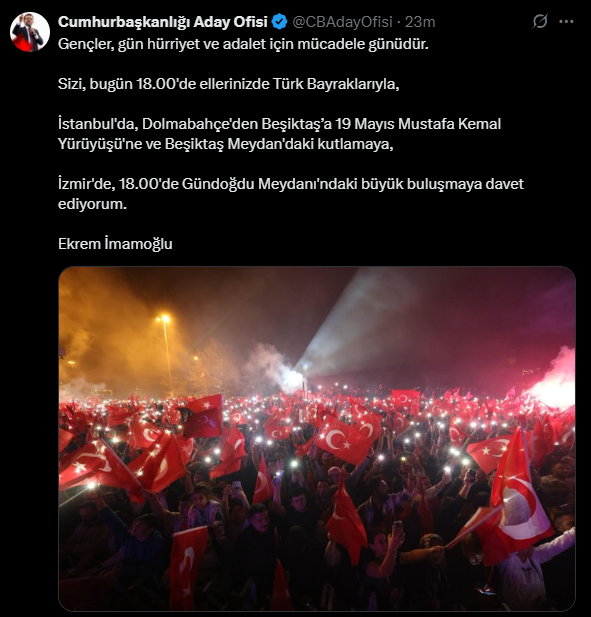Click the line starting 'Gençler, gün hürriyet'
The height and width of the screenshot is (617, 591).
[243, 44]
